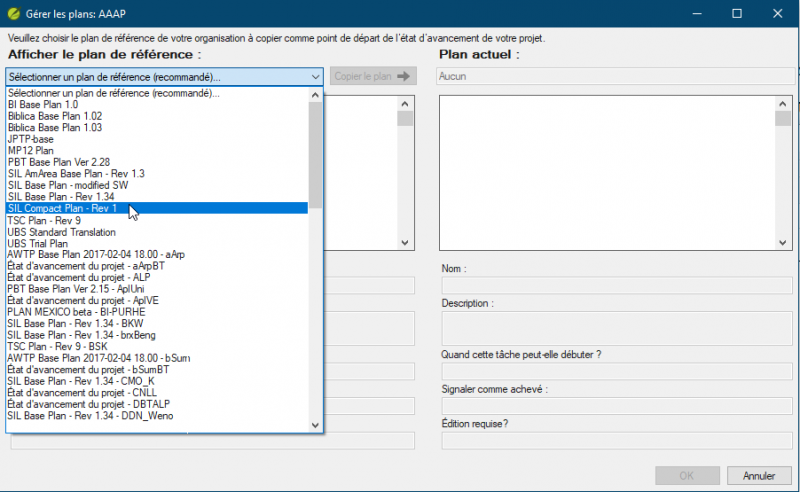
Task: Choose 'TSC Plan - Rev 9 - BSK'
Action: click(157, 347)
